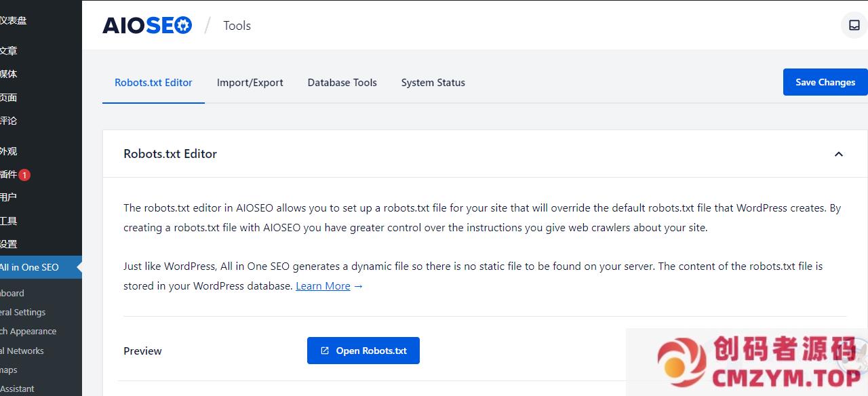Open the 媒体 sidebar menu
Viewport: 868px width, 396px height.
[9, 74]
